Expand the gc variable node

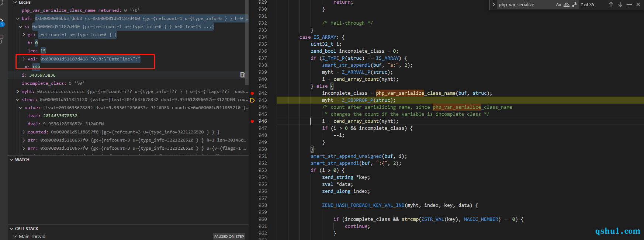[24, 34]
